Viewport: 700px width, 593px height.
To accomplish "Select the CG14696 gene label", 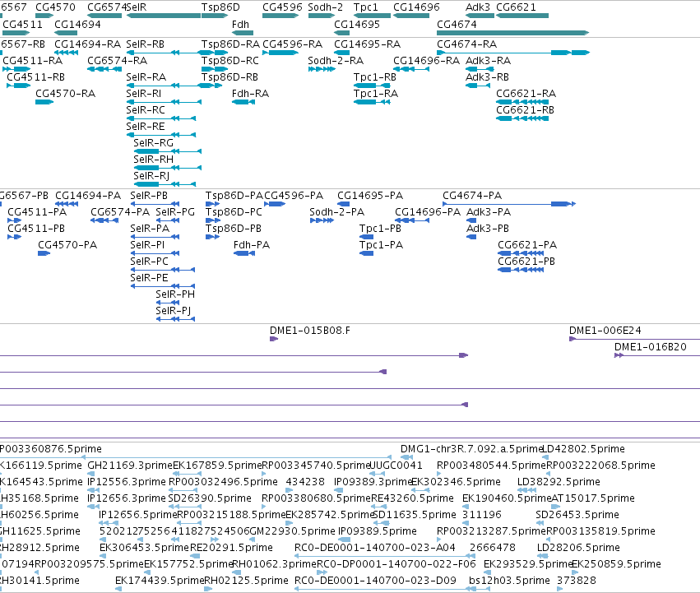I will [x=416, y=7].
